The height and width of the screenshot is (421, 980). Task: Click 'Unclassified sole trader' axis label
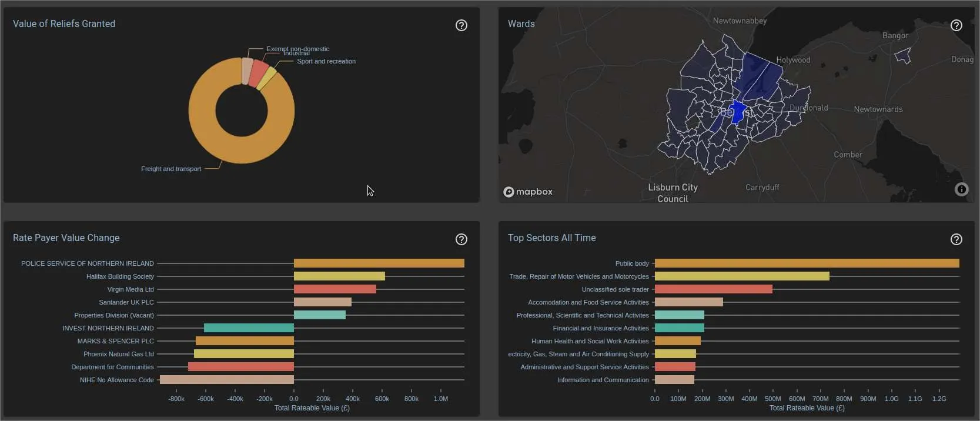click(x=615, y=289)
